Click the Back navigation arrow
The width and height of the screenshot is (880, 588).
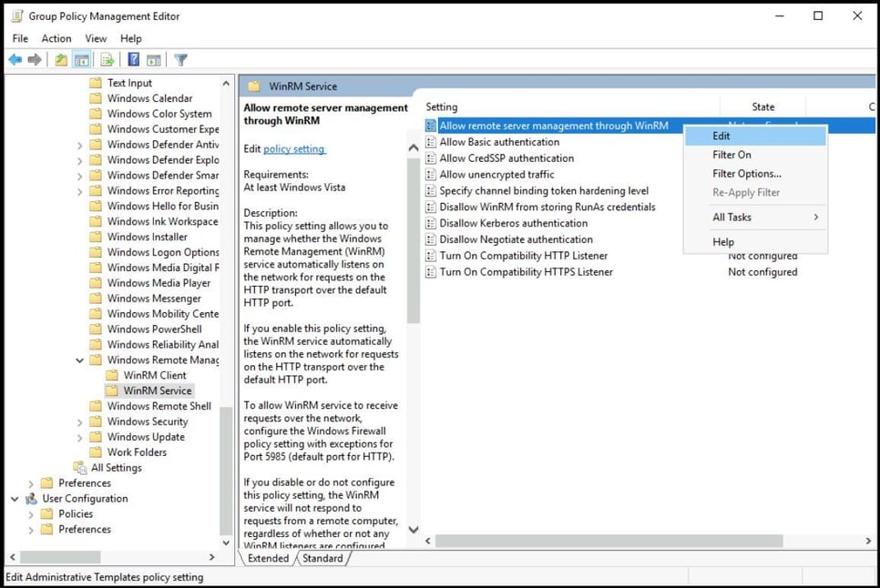click(15, 59)
